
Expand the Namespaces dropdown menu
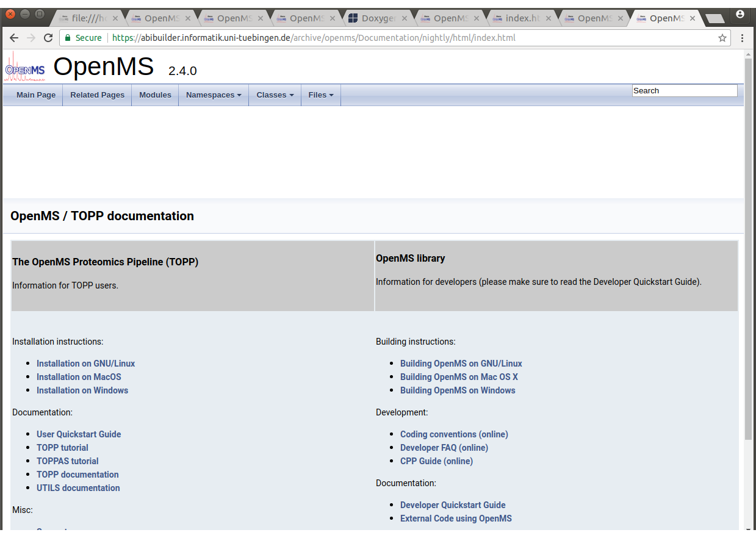214,95
